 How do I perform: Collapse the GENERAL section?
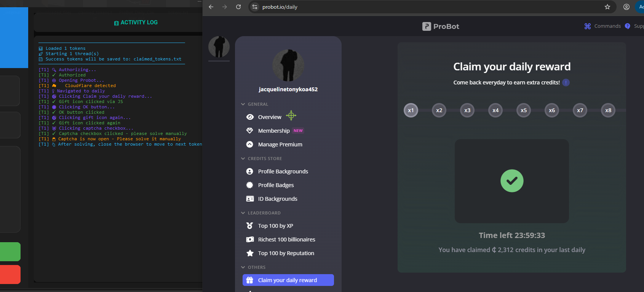tap(243, 104)
